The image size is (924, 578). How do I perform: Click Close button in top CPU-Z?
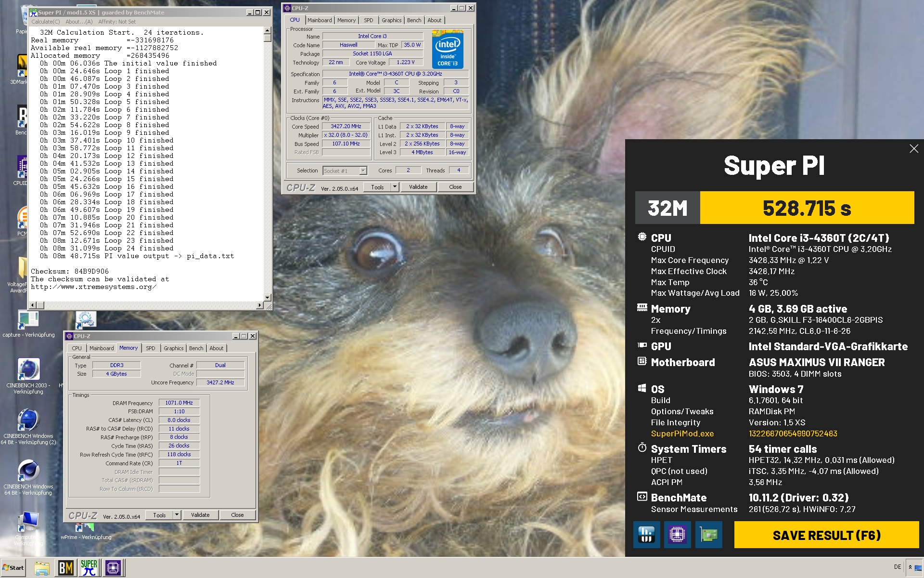[x=455, y=187]
